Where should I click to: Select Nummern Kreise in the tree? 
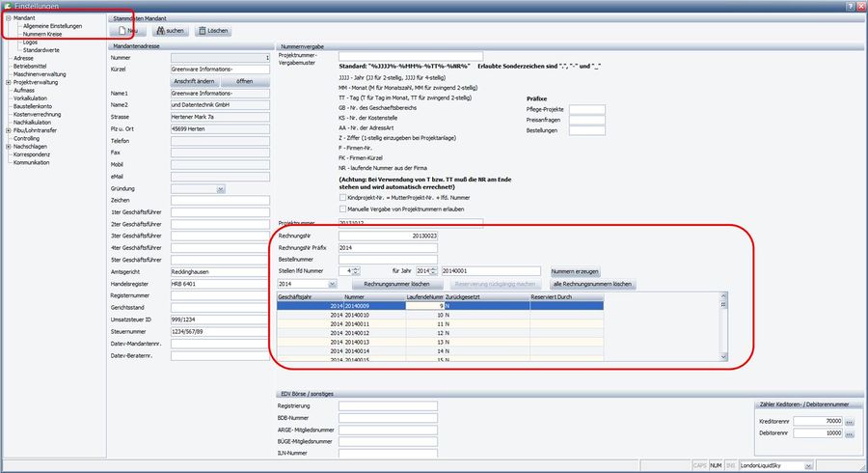coord(41,34)
